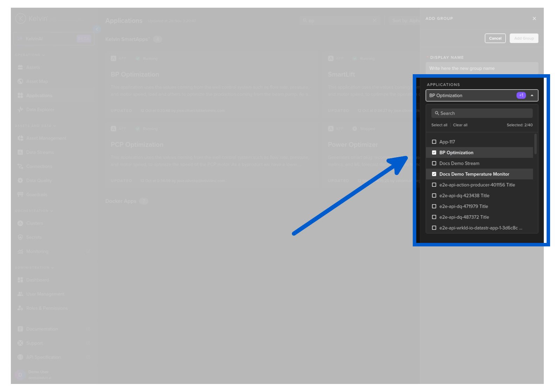This screenshot has width=555, height=392.
Task: Check the Docs Demo Stream checkbox
Action: 434,163
